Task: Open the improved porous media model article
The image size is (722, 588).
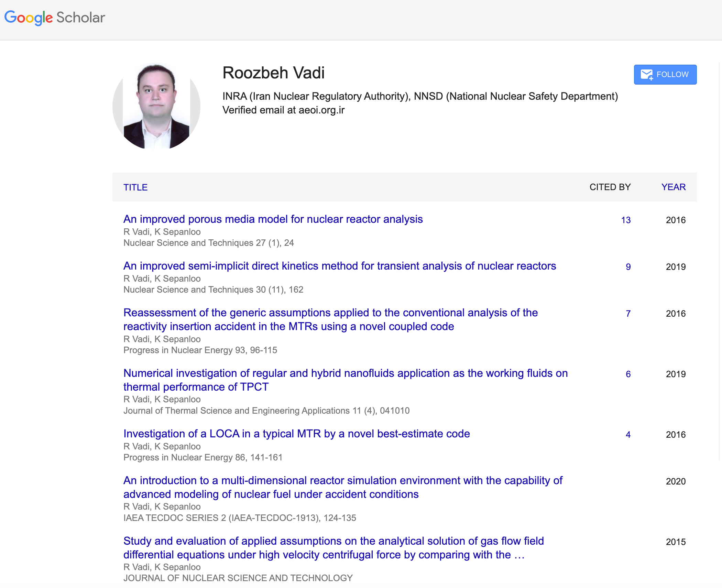Action: point(273,219)
